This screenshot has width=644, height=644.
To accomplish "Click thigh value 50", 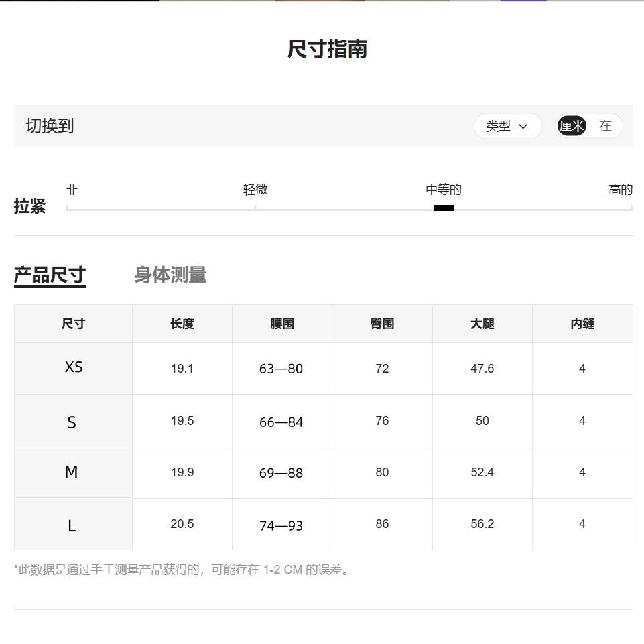I will 482,421.
